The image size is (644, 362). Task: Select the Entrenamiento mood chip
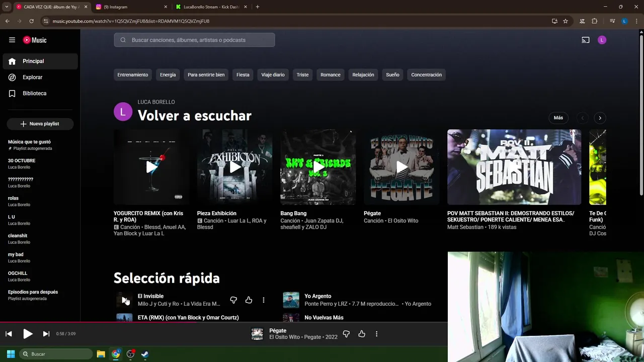[x=133, y=75]
